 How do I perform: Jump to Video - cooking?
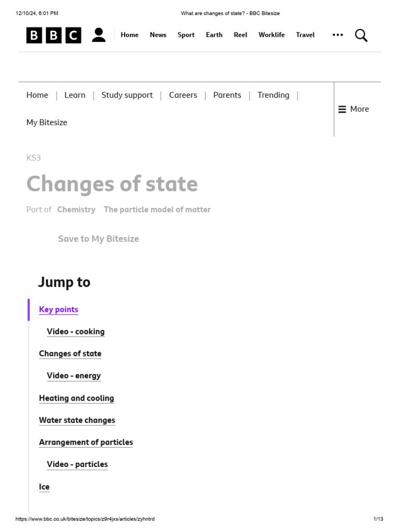tap(76, 331)
